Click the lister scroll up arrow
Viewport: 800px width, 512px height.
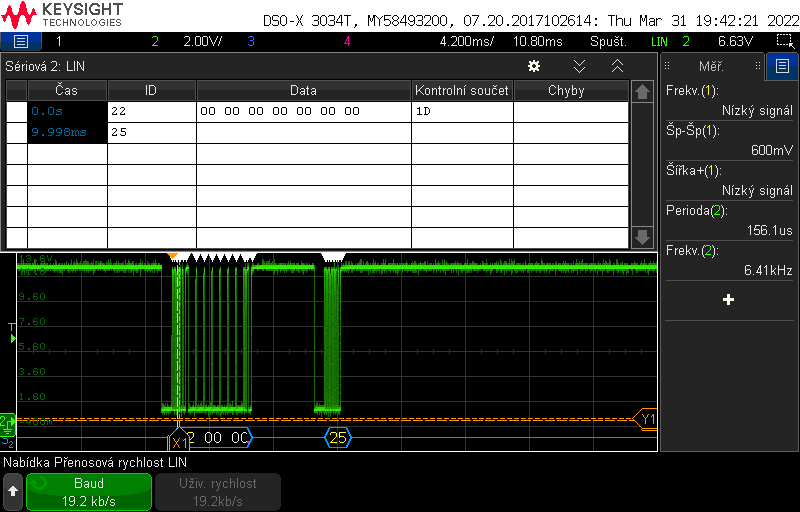pyautogui.click(x=642, y=92)
